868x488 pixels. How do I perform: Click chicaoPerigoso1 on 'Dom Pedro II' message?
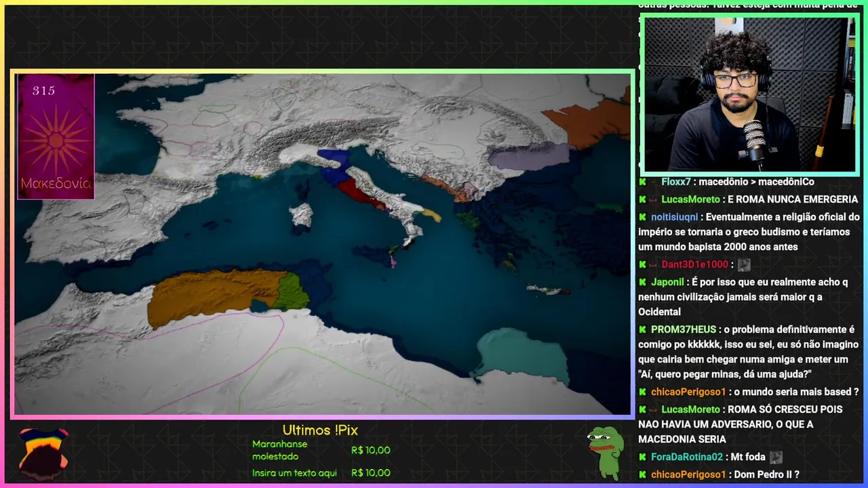(x=689, y=474)
